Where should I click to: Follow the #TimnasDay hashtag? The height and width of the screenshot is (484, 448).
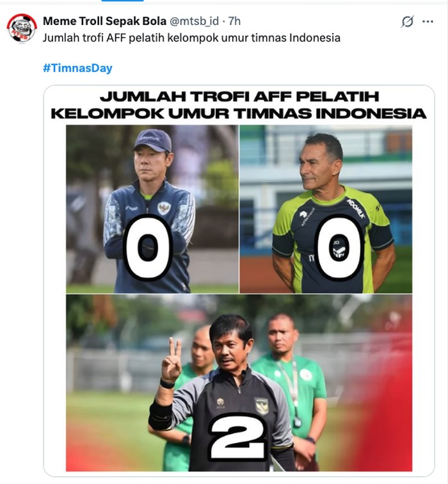(77, 68)
